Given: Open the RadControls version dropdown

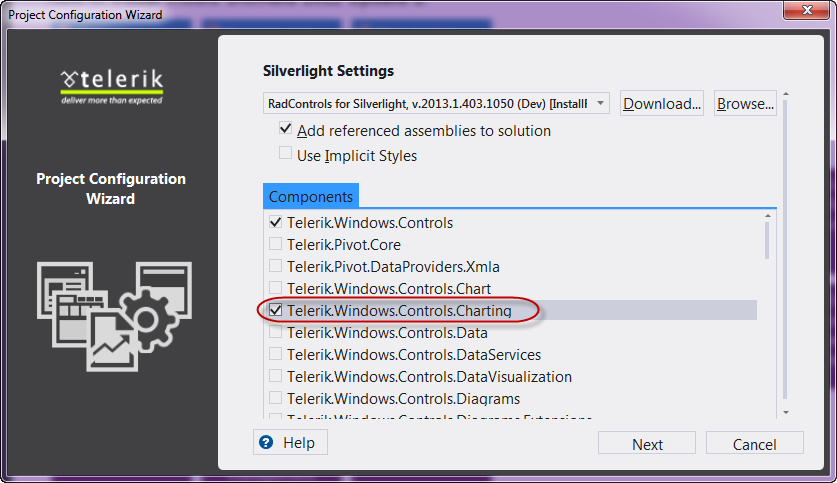Looking at the screenshot, I should click(x=436, y=103).
